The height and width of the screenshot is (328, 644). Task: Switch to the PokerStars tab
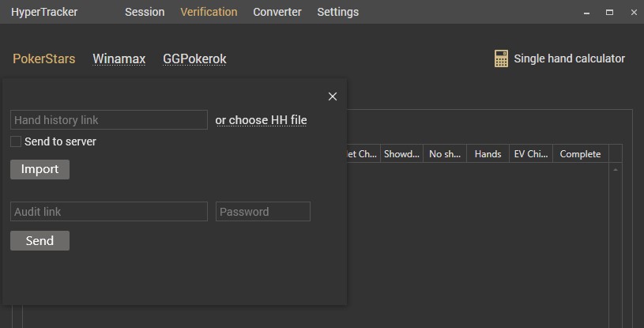tap(44, 58)
